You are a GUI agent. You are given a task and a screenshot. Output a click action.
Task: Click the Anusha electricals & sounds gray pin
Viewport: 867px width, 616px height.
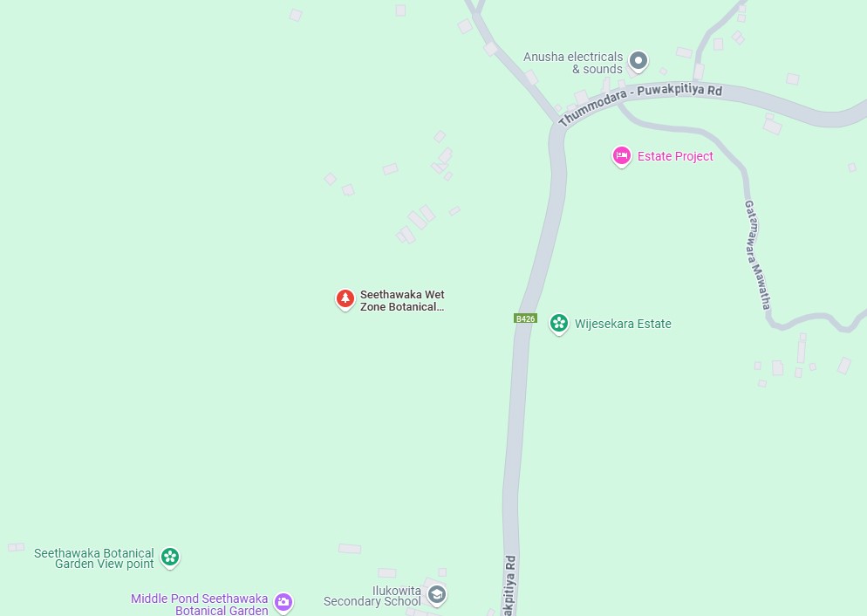point(638,61)
